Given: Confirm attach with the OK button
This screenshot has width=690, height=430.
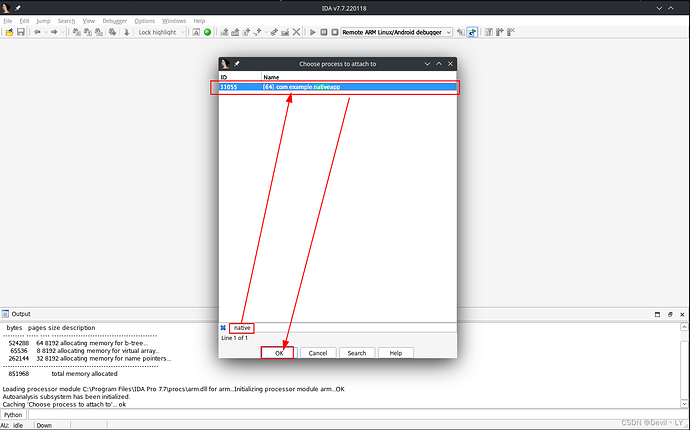Looking at the screenshot, I should pyautogui.click(x=279, y=353).
